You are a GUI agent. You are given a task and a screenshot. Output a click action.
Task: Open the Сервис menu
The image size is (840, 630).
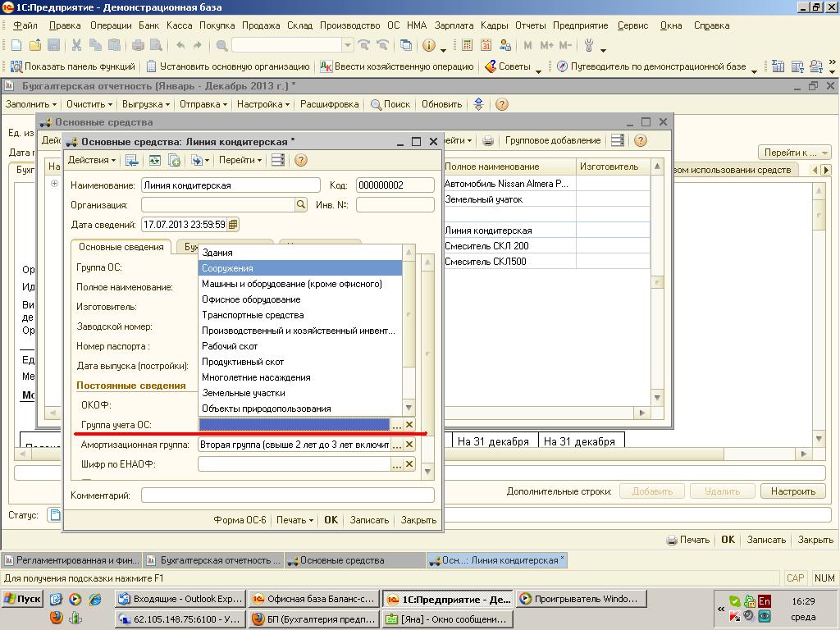[632, 25]
